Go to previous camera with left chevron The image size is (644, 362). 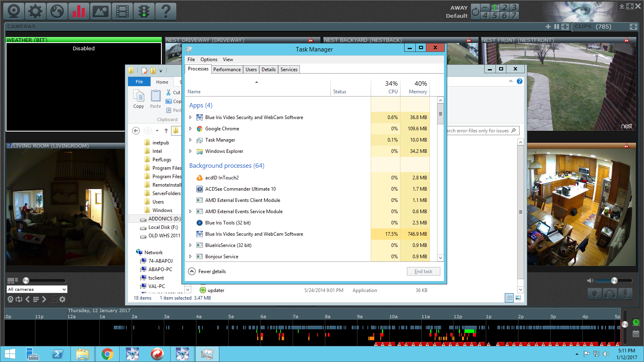[27, 299]
